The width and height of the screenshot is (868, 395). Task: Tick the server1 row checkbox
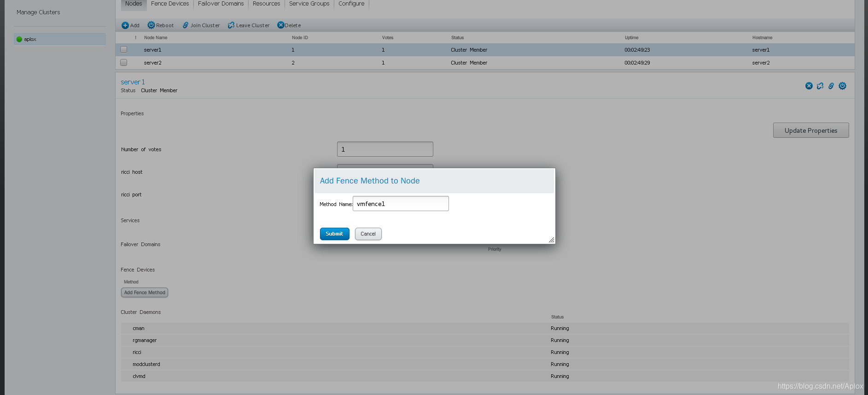[x=123, y=49]
